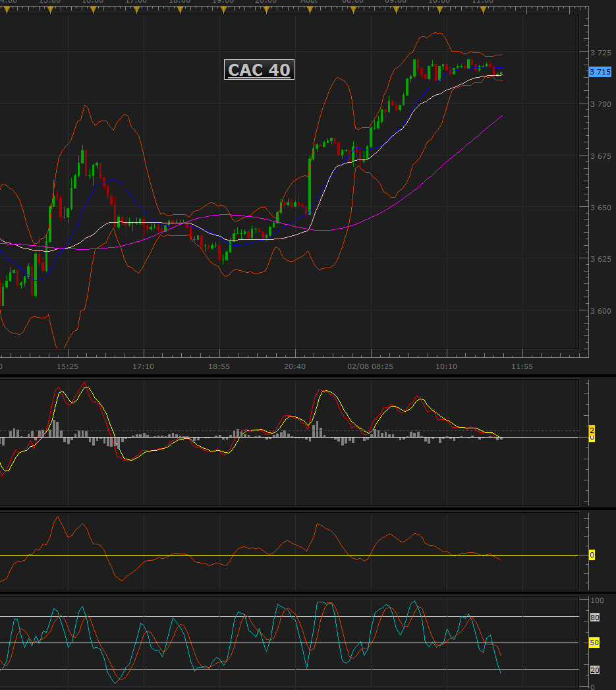Click the 15:25 time axis label

67,366
